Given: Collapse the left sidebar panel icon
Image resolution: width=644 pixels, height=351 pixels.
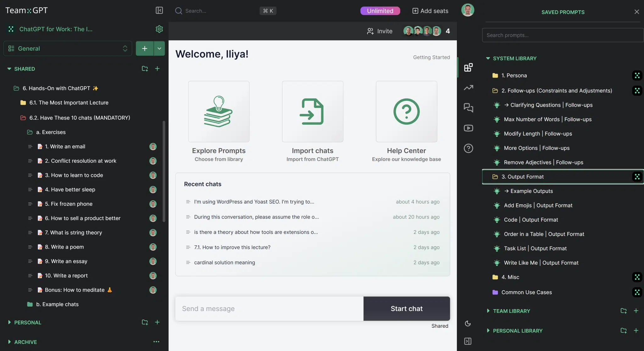Looking at the screenshot, I should [159, 10].
